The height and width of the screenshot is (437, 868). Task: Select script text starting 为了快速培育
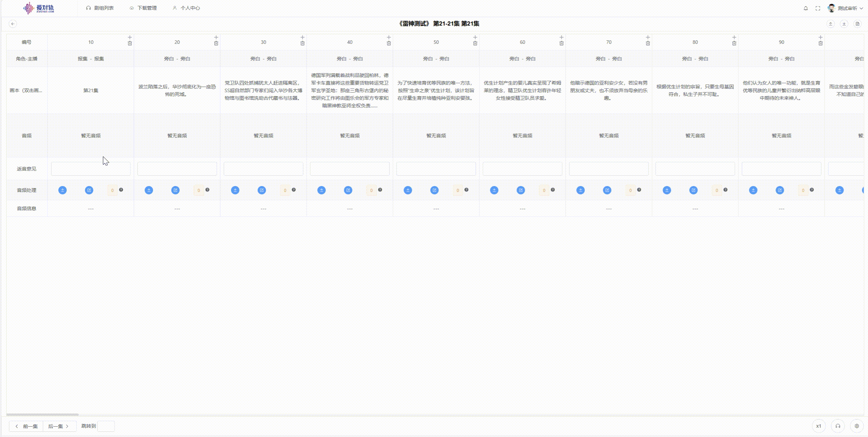(436, 90)
